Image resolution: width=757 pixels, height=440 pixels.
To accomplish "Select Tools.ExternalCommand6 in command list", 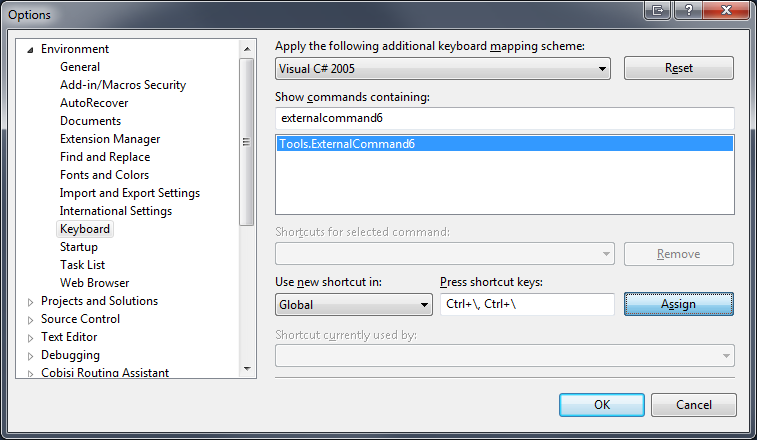I will (x=505, y=144).
